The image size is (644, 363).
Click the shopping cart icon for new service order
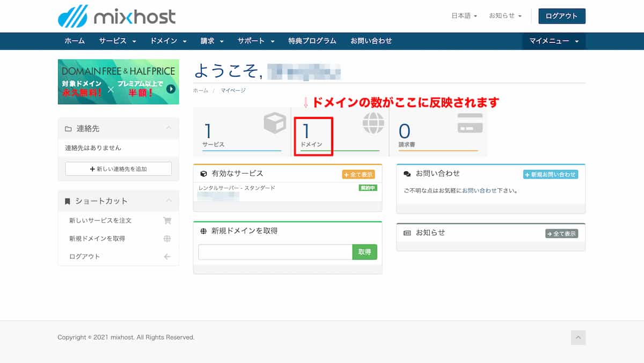(x=167, y=220)
